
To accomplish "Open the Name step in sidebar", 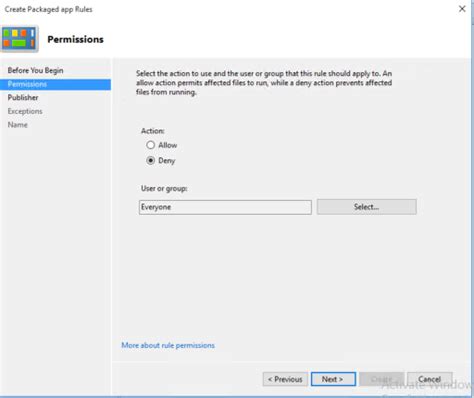I will pyautogui.click(x=18, y=125).
